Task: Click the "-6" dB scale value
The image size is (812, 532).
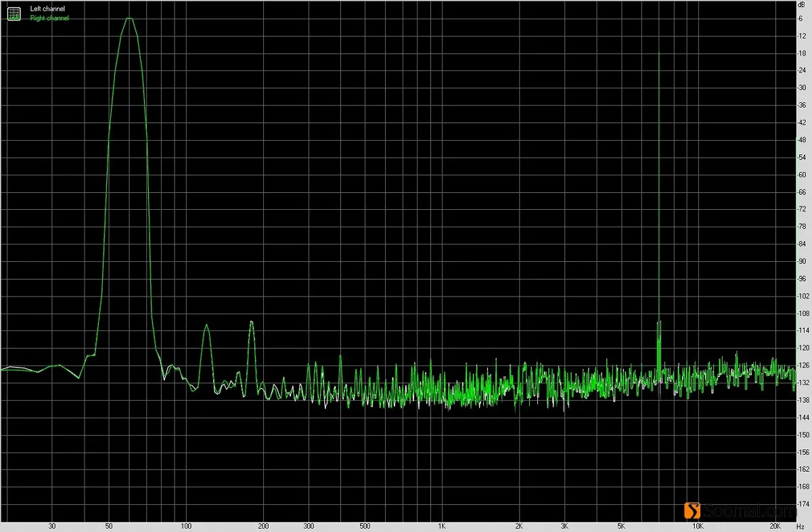Action: pyautogui.click(x=800, y=18)
